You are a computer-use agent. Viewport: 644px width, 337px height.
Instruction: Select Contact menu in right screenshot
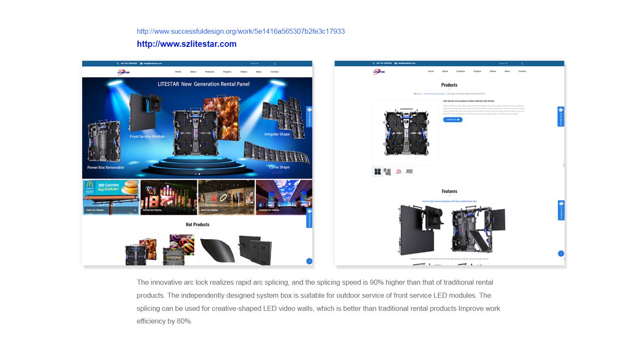click(522, 71)
